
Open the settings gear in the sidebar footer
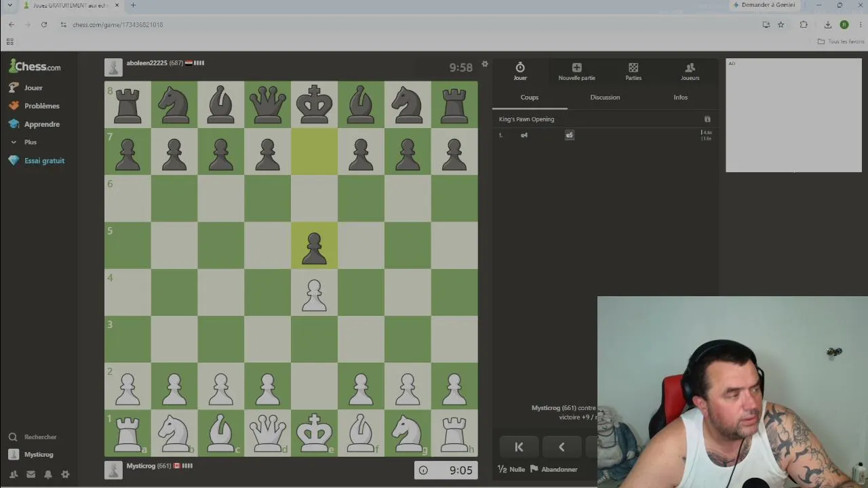tap(65, 474)
